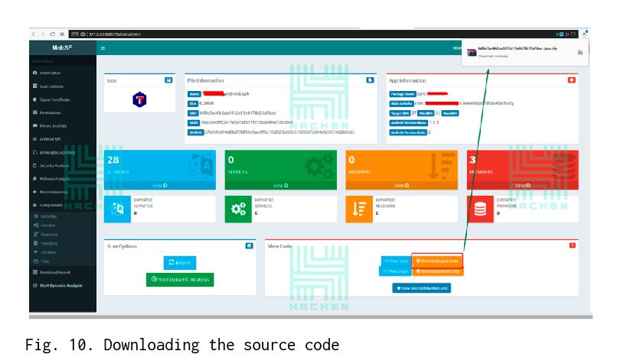The image size is (624, 364).
Task: Click the app icon thumbnail with letter T
Action: click(x=139, y=99)
